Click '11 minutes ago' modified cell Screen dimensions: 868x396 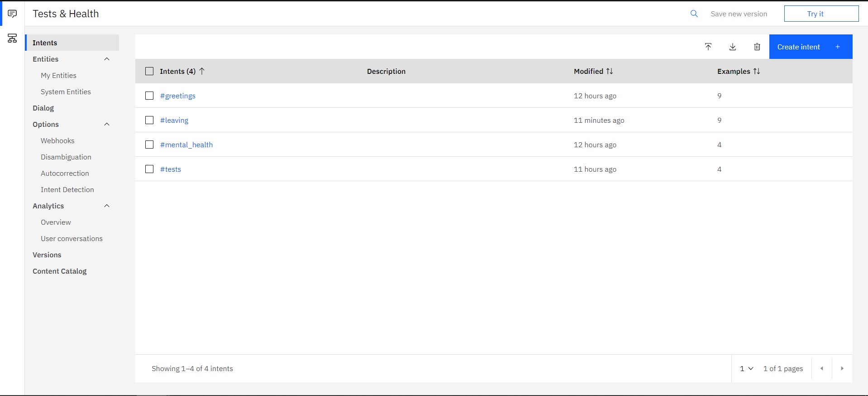(x=599, y=120)
